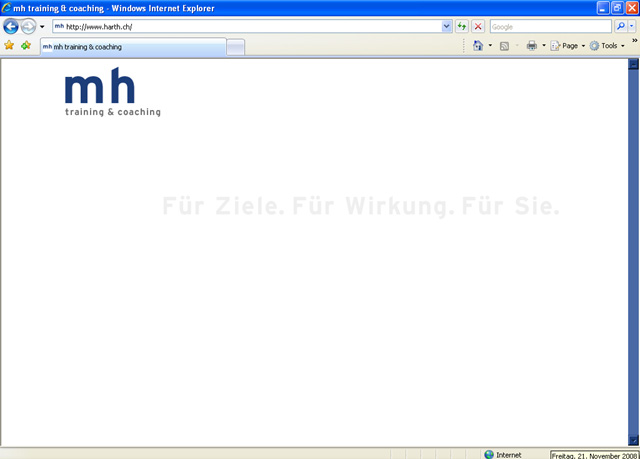Expand the address bar history dropdown

446,27
